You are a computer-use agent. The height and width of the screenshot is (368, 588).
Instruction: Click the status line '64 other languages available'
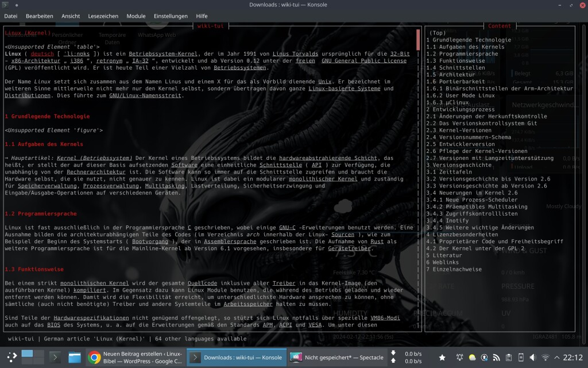(x=201, y=339)
